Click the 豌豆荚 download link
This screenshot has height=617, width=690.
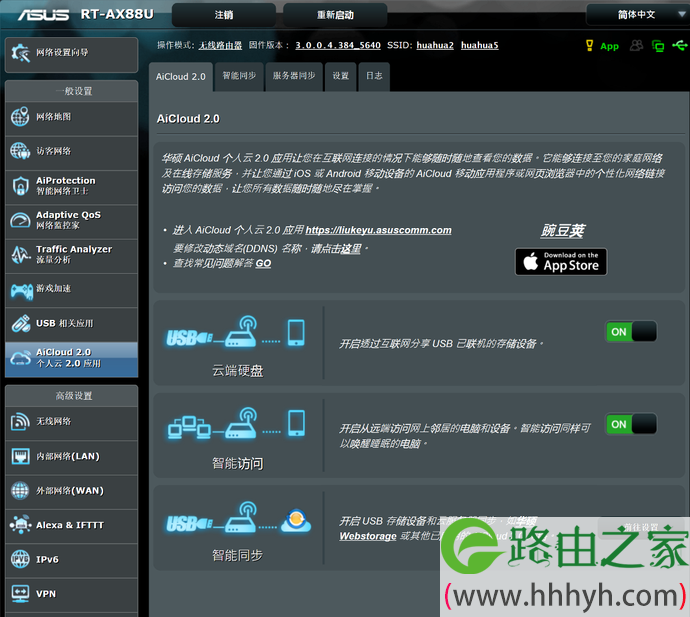point(563,231)
